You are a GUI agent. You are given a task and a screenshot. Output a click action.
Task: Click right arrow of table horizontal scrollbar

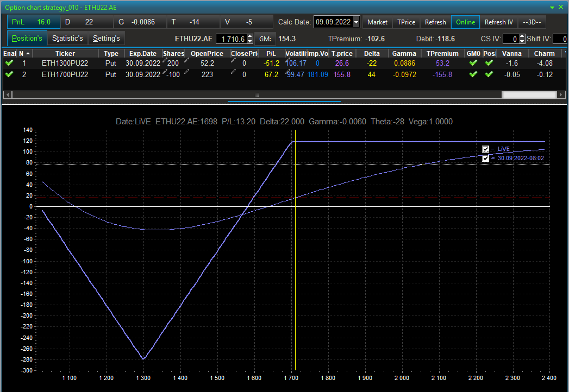pyautogui.click(x=561, y=94)
